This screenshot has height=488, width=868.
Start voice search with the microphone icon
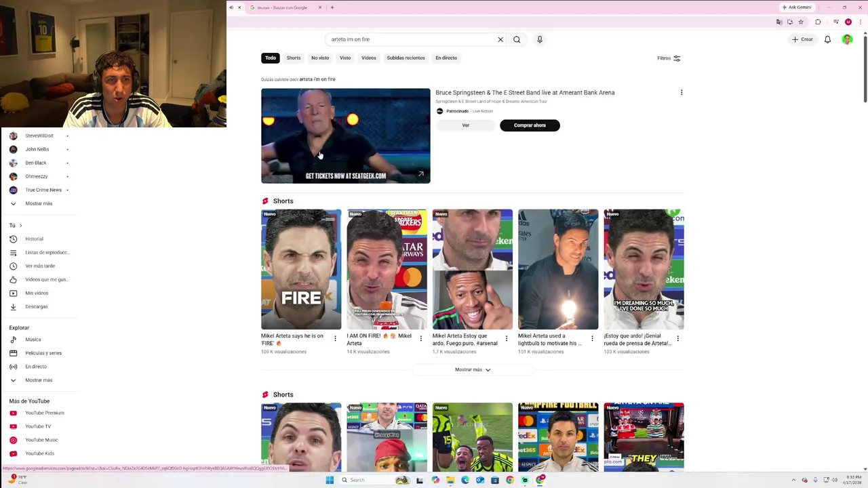[x=540, y=39]
